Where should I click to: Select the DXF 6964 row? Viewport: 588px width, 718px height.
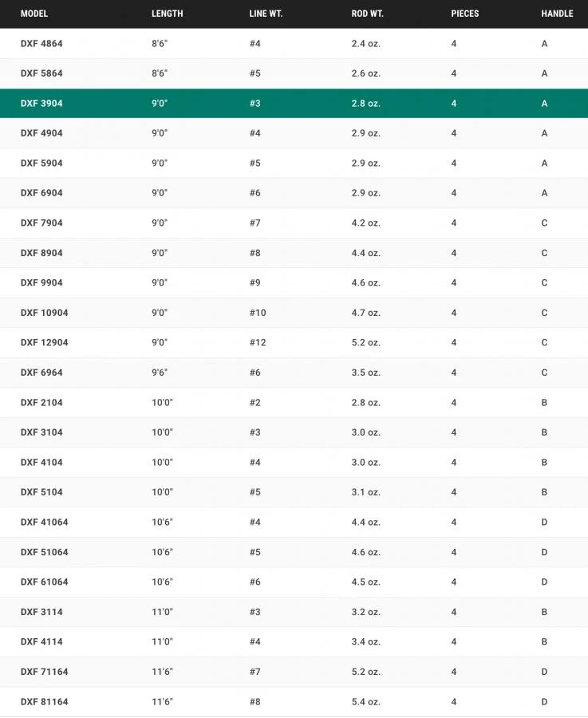pos(41,373)
